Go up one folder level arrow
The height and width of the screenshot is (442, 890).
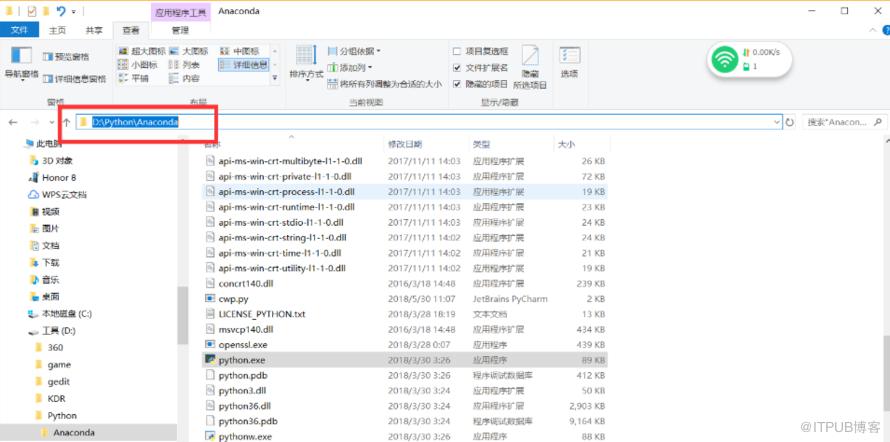click(x=66, y=122)
